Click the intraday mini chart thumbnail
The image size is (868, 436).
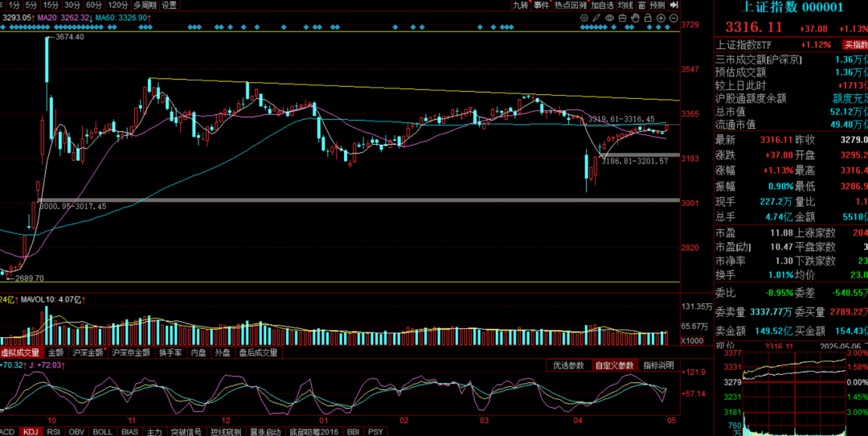[794, 394]
